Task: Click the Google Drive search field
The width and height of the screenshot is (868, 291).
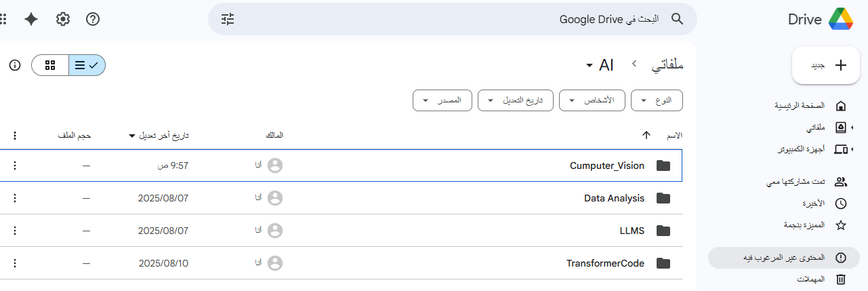Action: point(452,19)
